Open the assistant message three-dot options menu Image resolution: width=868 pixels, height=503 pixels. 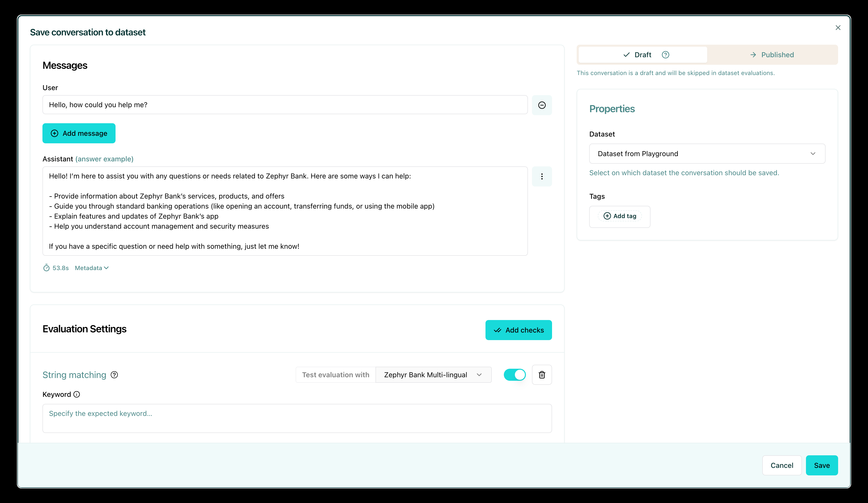tap(542, 176)
